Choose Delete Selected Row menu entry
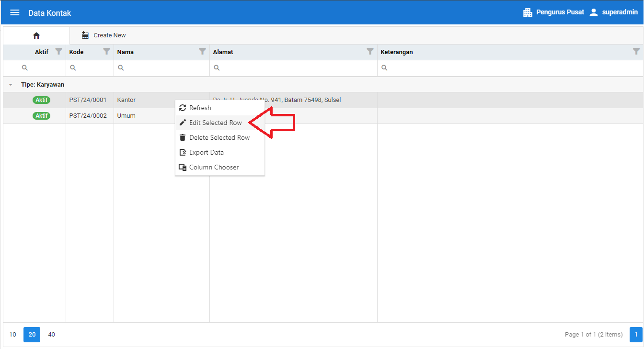The width and height of the screenshot is (644, 349). [219, 137]
